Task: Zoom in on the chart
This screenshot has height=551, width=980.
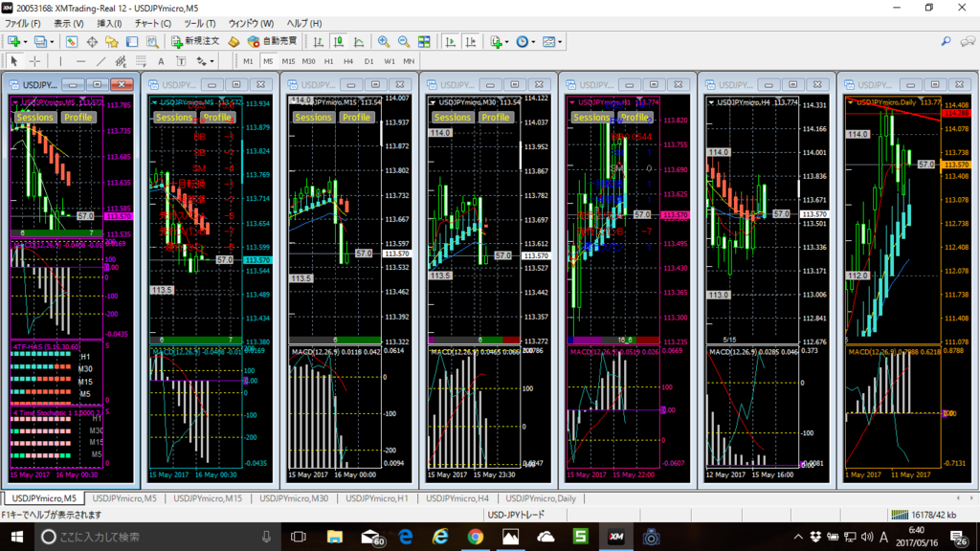Action: (383, 42)
